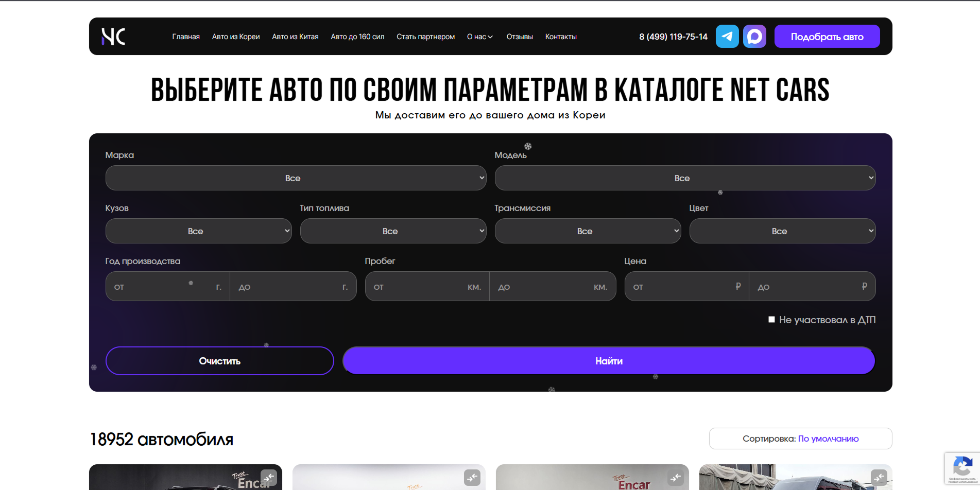Click the compare arrows icon on the second car card
This screenshot has height=490, width=980.
(472, 478)
